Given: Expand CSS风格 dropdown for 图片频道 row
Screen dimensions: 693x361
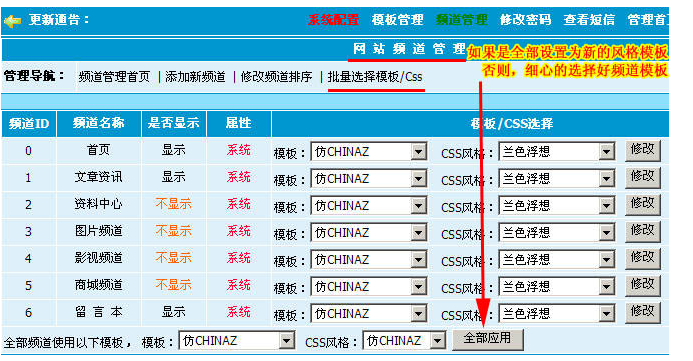Looking at the screenshot, I should click(x=557, y=232).
